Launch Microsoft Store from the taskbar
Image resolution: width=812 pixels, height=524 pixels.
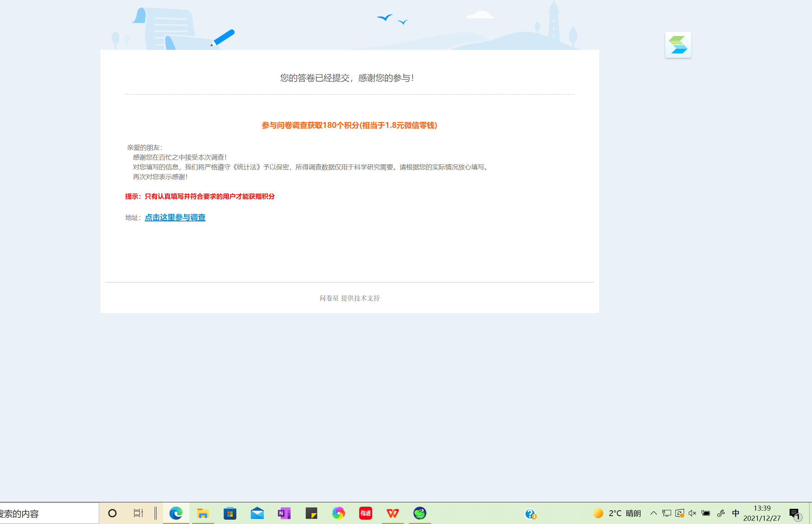pyautogui.click(x=230, y=513)
